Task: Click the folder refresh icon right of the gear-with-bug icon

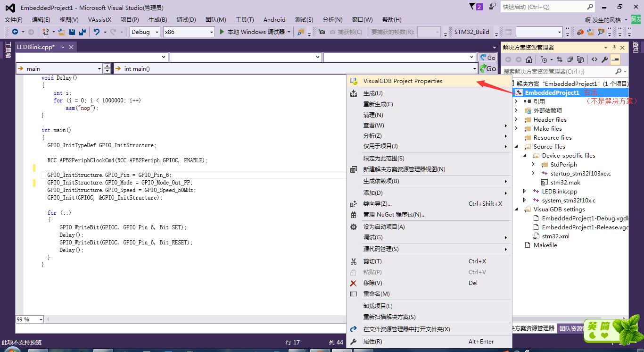Action: pyautogui.click(x=590, y=32)
